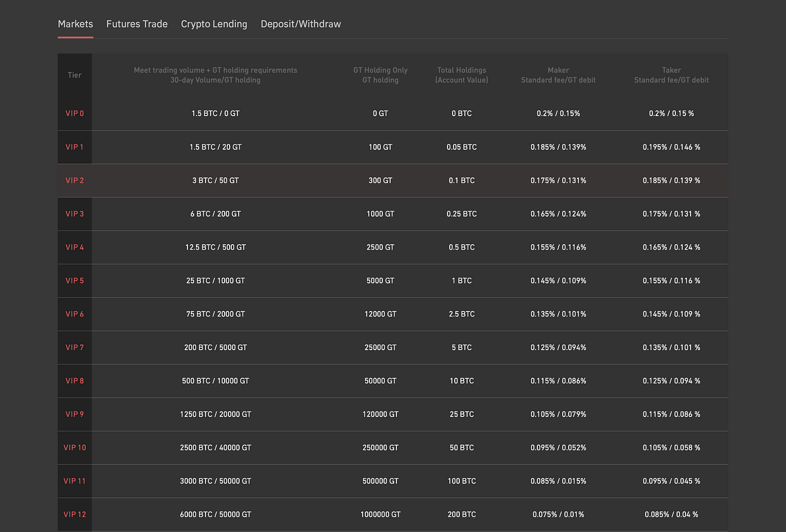This screenshot has width=786, height=532.
Task: Select the VIP 12 tier label
Action: point(75,514)
